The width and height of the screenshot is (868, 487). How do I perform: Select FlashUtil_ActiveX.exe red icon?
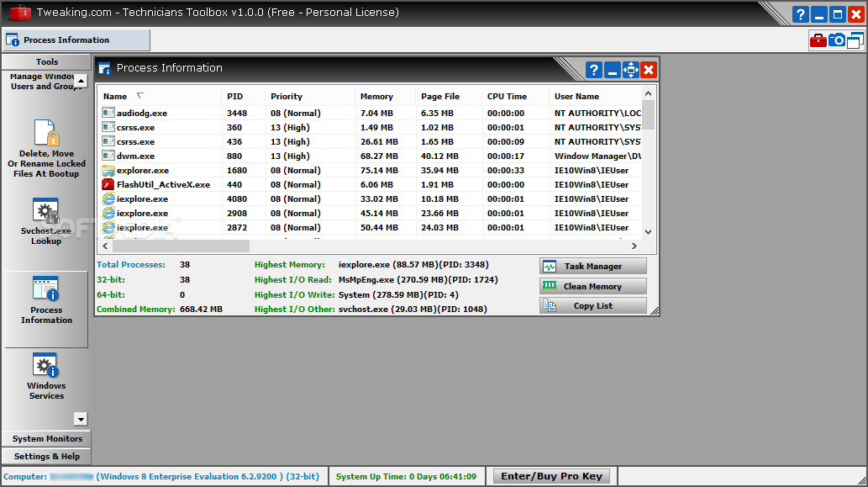tap(108, 185)
